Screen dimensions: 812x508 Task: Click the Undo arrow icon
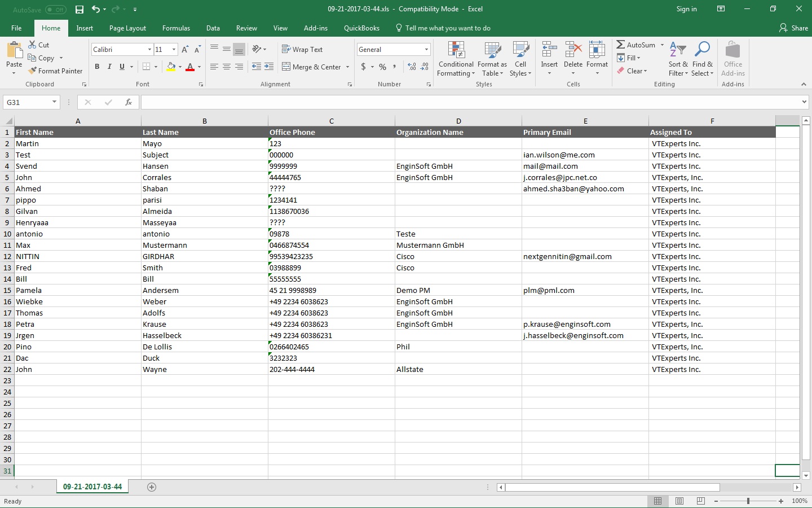(96, 9)
